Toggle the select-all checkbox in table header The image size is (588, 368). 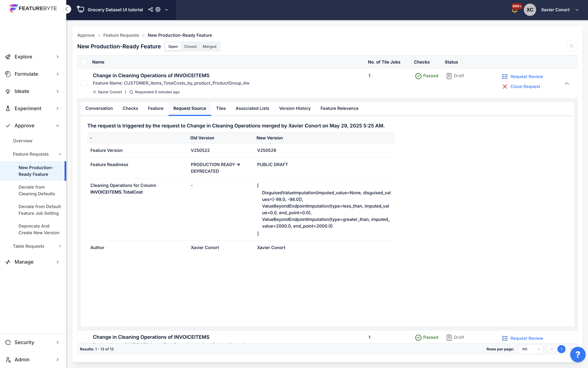click(x=84, y=62)
